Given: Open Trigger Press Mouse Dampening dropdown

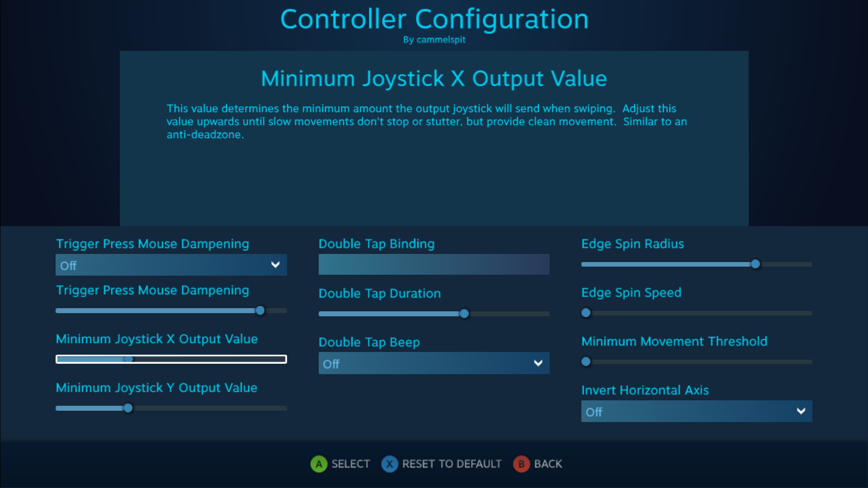Looking at the screenshot, I should tap(171, 265).
